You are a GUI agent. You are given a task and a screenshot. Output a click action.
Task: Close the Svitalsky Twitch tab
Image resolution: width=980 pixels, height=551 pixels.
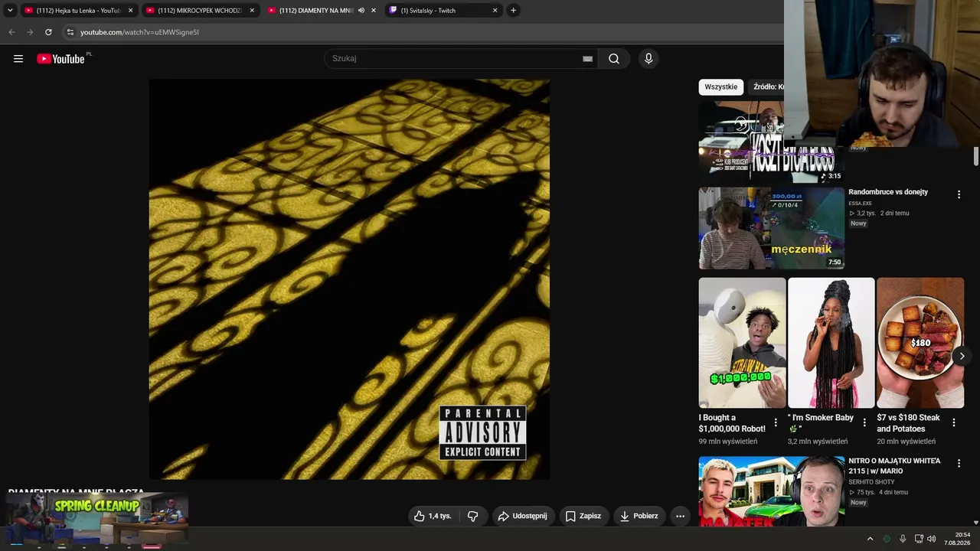click(x=495, y=11)
